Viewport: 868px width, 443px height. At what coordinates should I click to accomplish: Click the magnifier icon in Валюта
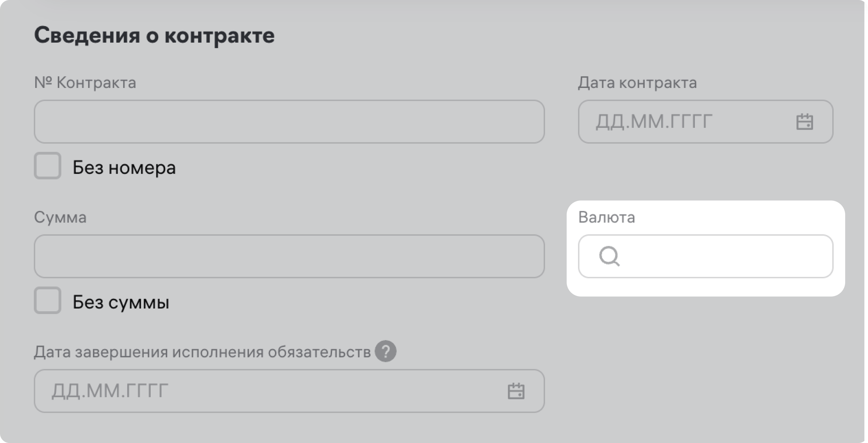(609, 256)
